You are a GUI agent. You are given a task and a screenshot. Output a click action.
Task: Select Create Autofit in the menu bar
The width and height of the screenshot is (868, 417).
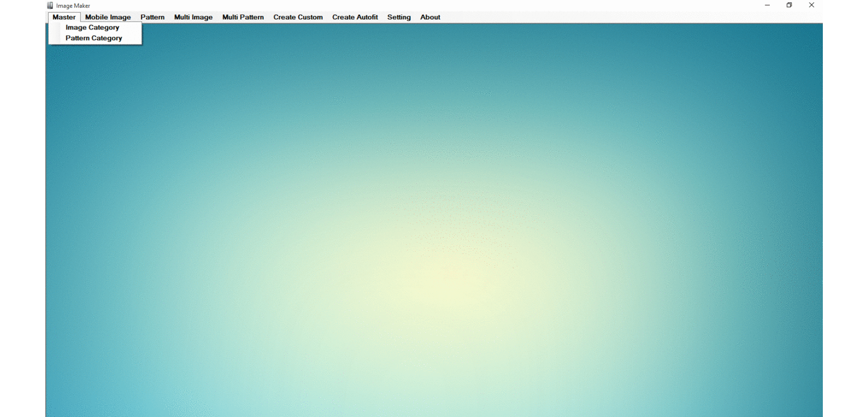point(355,17)
